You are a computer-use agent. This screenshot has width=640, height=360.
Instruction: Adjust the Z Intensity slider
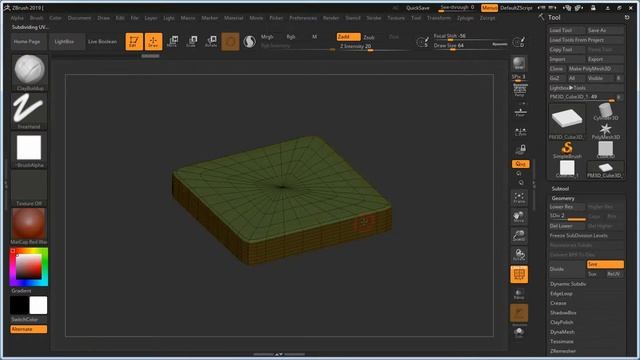coord(374,47)
